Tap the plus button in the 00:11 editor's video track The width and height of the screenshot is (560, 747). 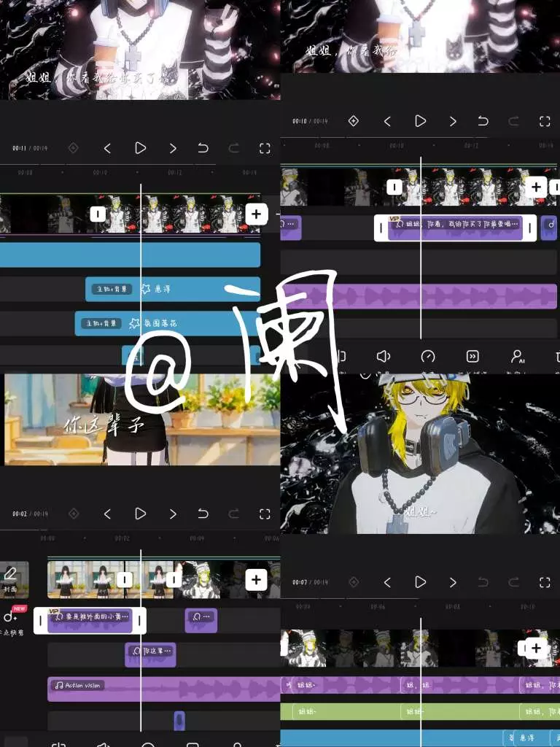(x=256, y=214)
